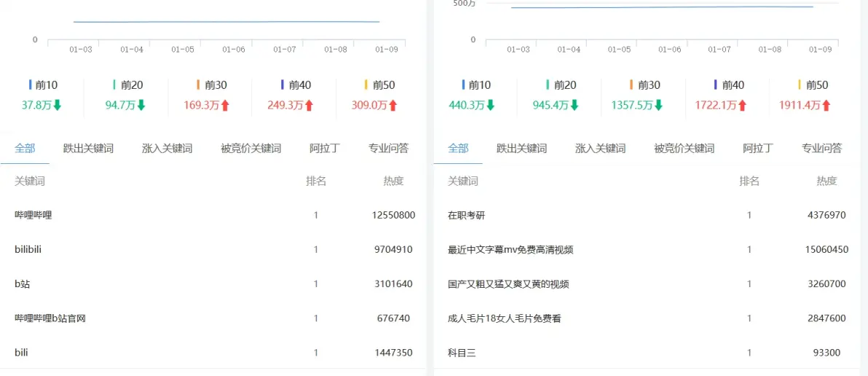This screenshot has width=868, height=376.
Task: Click heat value 3101640
Action: pyautogui.click(x=394, y=284)
